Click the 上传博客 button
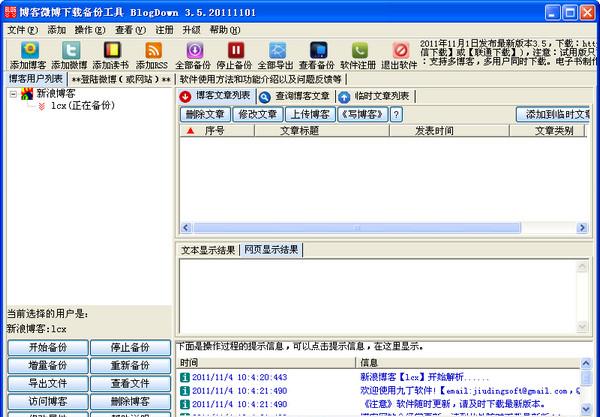Image resolution: width=600 pixels, height=417 pixels. [x=310, y=114]
